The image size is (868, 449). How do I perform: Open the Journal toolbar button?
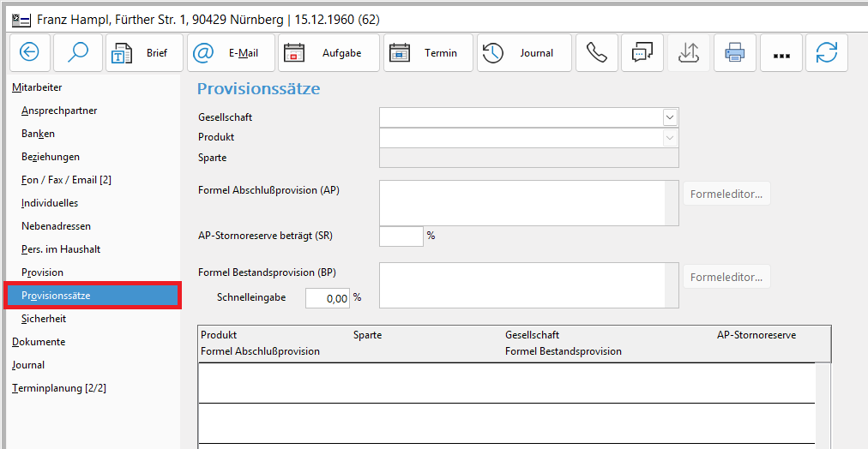click(523, 53)
